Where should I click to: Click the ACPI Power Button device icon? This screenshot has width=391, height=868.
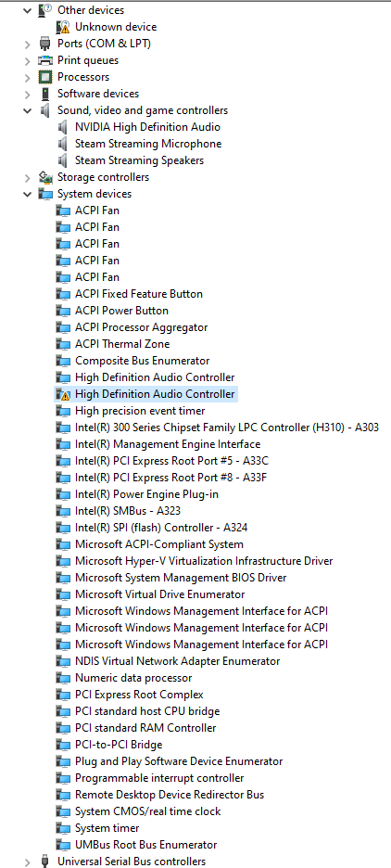click(63, 311)
